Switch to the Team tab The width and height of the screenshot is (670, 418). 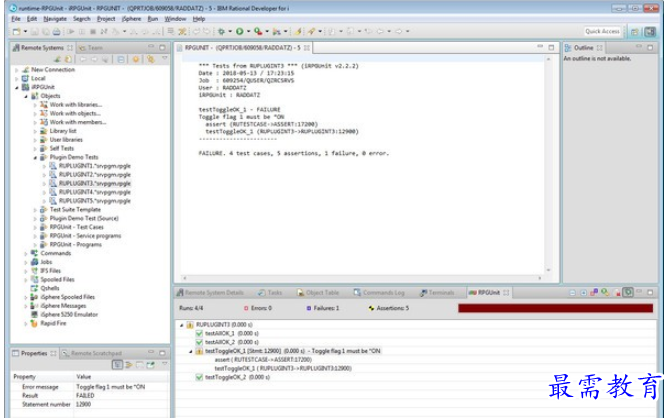(91, 48)
